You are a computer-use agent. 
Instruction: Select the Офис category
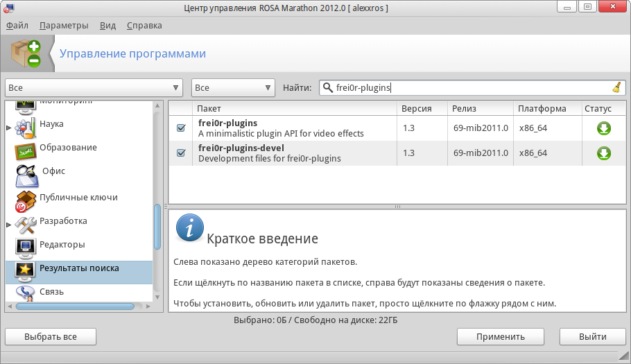53,171
